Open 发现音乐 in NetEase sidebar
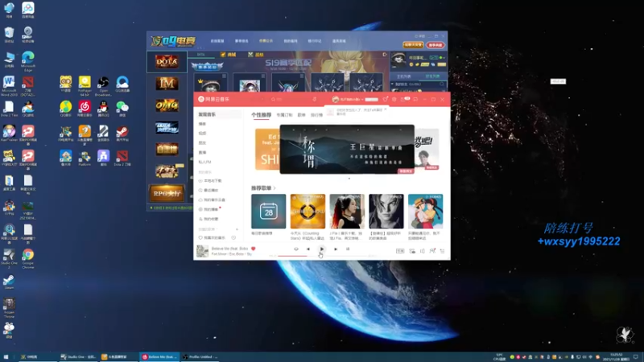 [x=217, y=114]
